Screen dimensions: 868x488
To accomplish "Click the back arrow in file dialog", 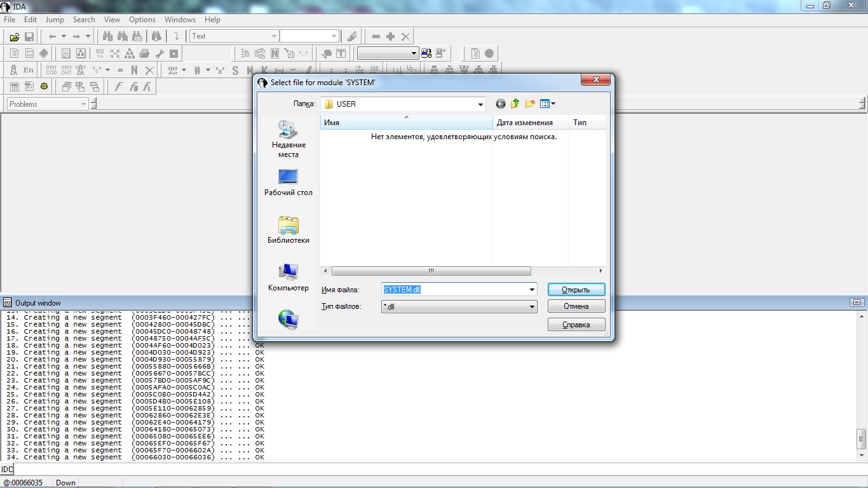I will 501,104.
